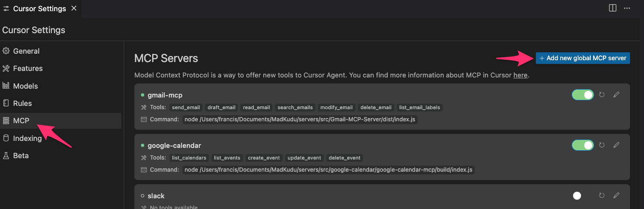Image resolution: width=644 pixels, height=209 pixels.
Task: Click the delete_event tool tag
Action: coord(344,158)
